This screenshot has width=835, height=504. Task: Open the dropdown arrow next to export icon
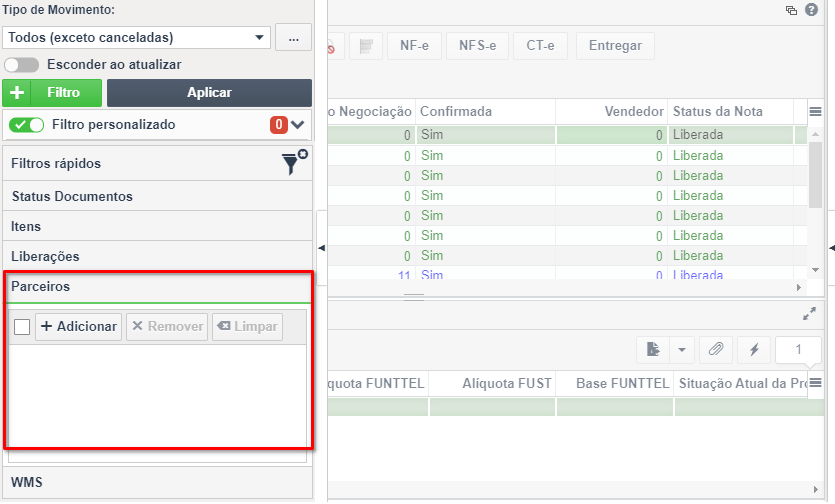click(x=682, y=349)
